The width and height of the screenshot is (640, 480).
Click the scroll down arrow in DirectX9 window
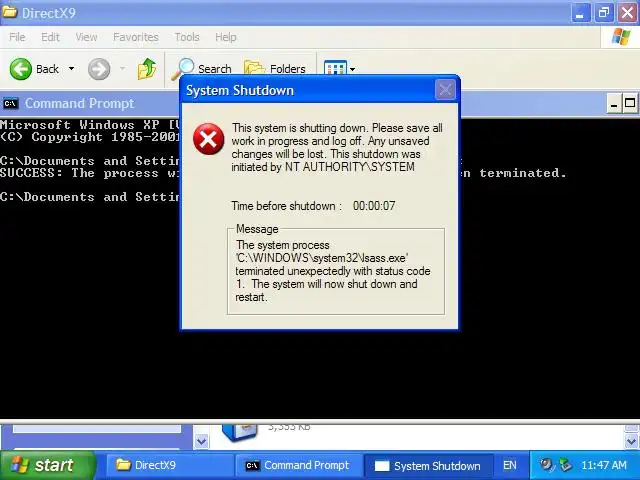pyautogui.click(x=631, y=441)
